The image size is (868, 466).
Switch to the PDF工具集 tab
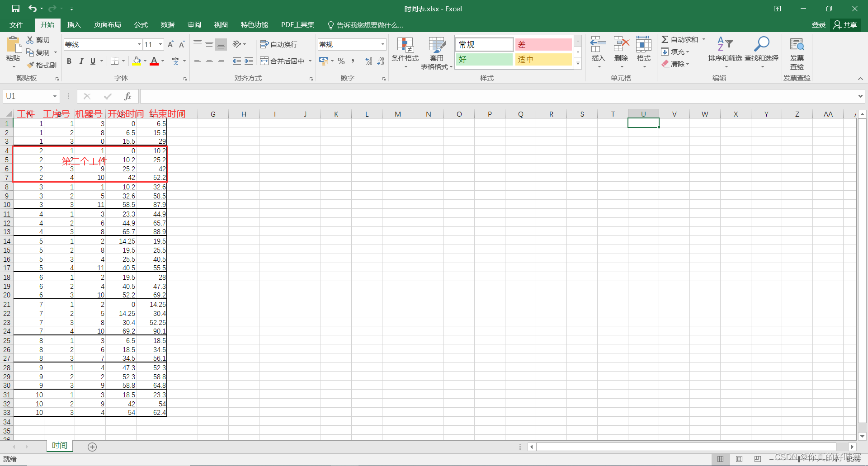pyautogui.click(x=297, y=25)
